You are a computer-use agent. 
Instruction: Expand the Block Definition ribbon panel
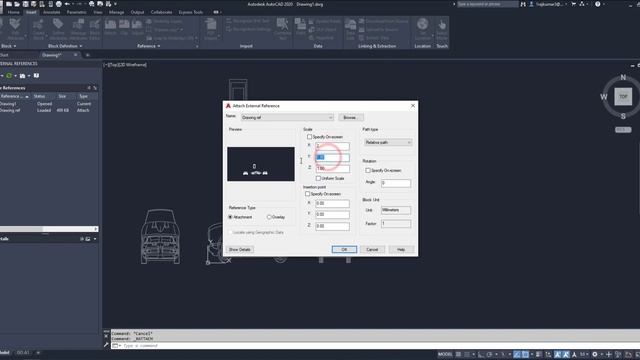pyautogui.click(x=65, y=46)
